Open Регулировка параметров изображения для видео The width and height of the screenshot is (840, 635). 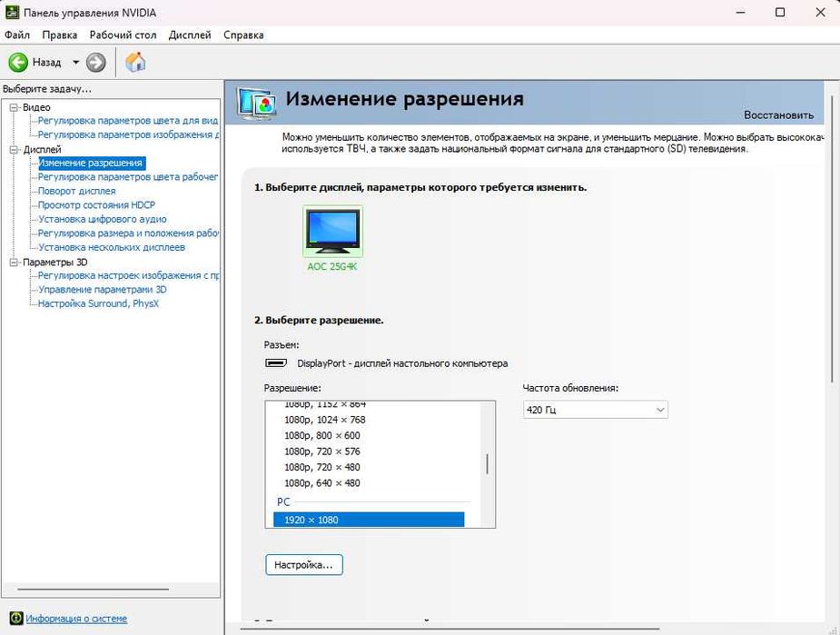point(128,134)
